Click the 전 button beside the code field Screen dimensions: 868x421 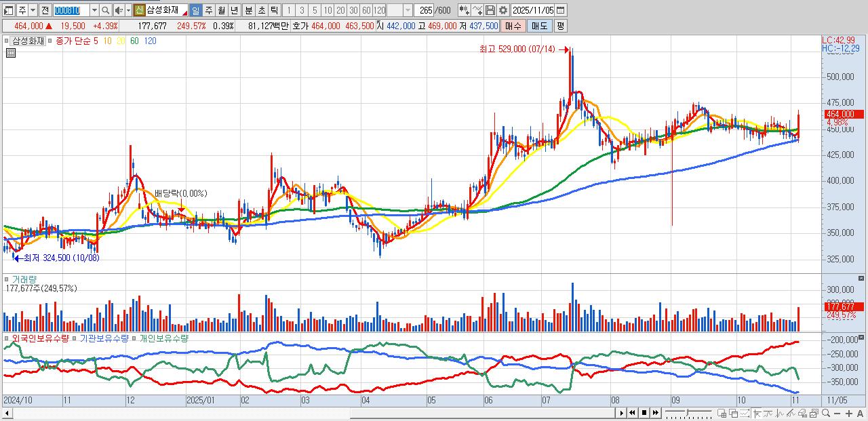[x=45, y=10]
